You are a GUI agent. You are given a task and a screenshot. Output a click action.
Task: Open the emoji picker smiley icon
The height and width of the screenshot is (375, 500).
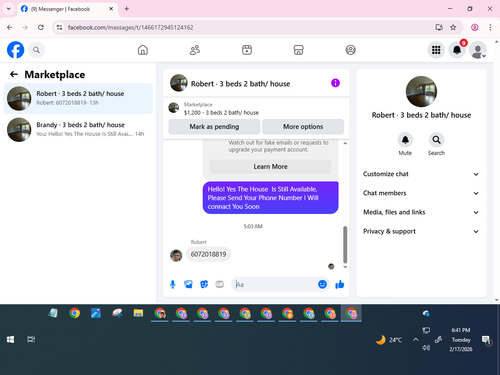tap(322, 284)
